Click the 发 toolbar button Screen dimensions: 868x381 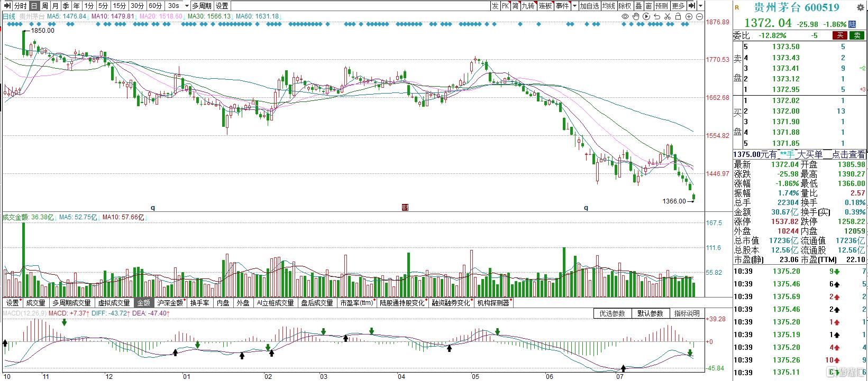495,6
